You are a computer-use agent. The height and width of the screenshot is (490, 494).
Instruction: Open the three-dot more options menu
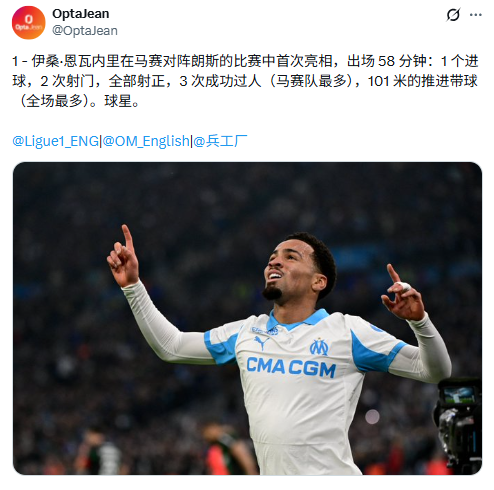pyautogui.click(x=476, y=15)
